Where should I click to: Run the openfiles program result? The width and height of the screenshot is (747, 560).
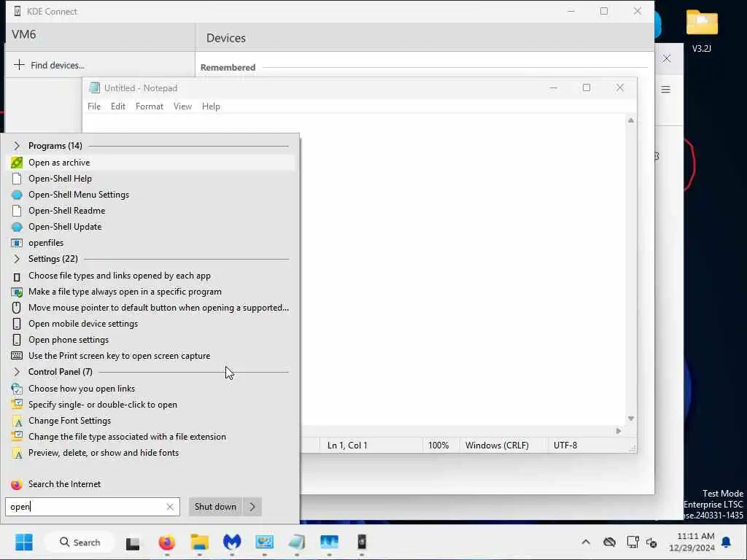coord(152,243)
